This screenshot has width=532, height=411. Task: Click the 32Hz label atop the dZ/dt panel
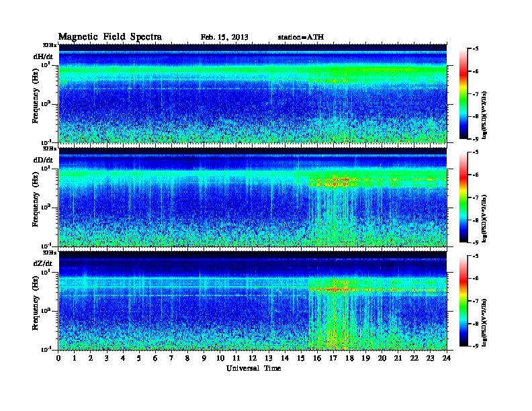point(50,253)
